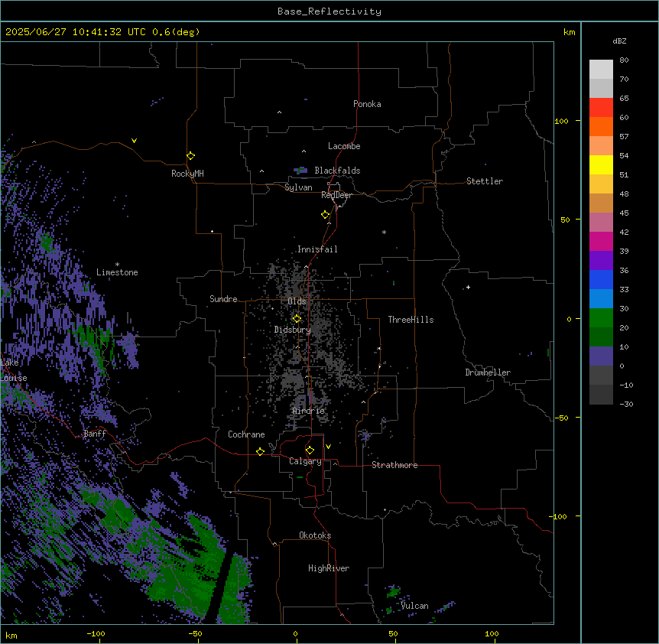Click the yellow marker beside RockyMH
This screenshot has width=659, height=644.
coord(190,156)
